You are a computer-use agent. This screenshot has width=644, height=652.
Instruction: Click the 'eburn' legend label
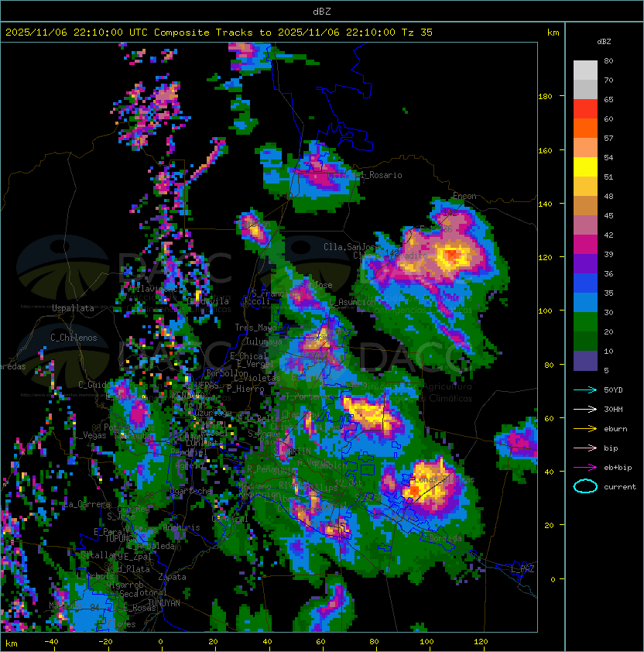(x=615, y=429)
